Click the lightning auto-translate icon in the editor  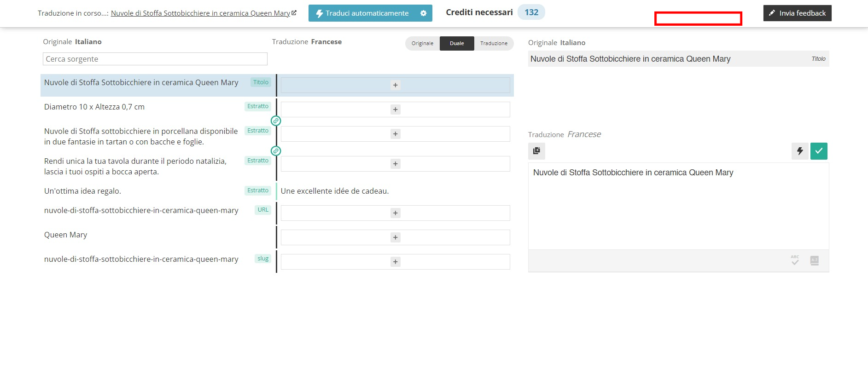tap(800, 151)
